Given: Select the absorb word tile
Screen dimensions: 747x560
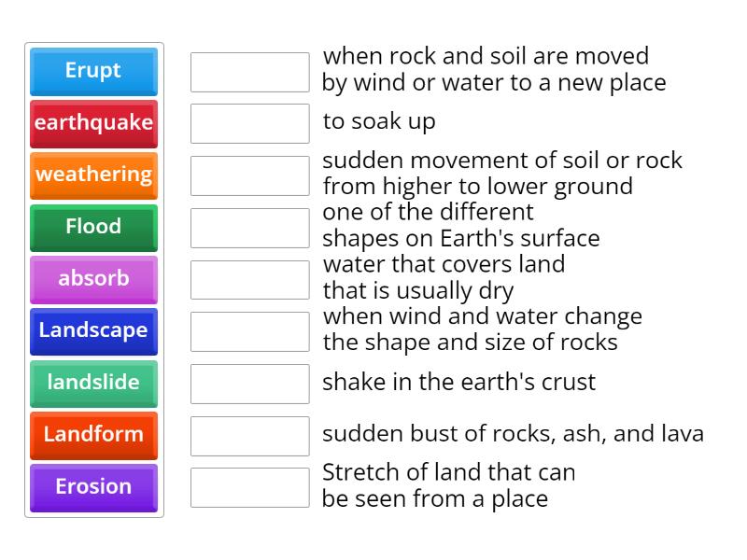Looking at the screenshot, I should 92,279.
